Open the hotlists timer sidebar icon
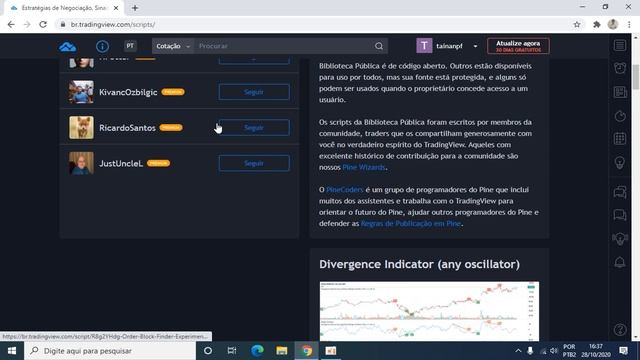Screen dimensions: 640x360 (620, 116)
